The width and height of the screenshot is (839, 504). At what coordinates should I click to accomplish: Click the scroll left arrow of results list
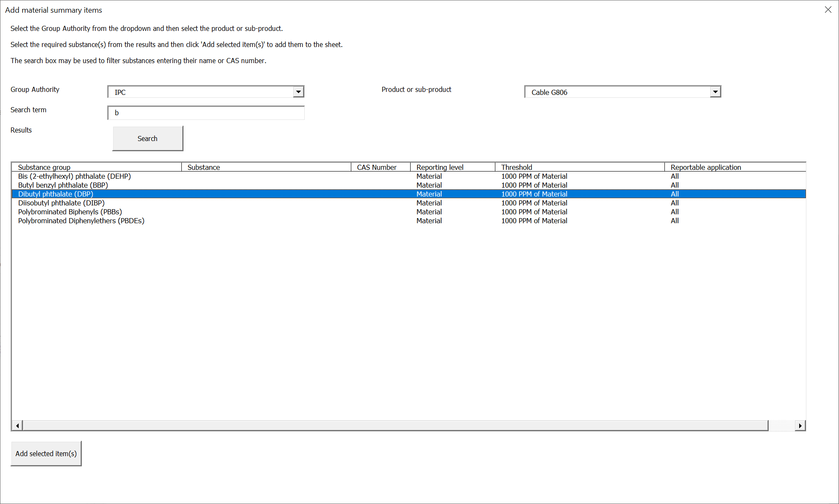pos(17,426)
